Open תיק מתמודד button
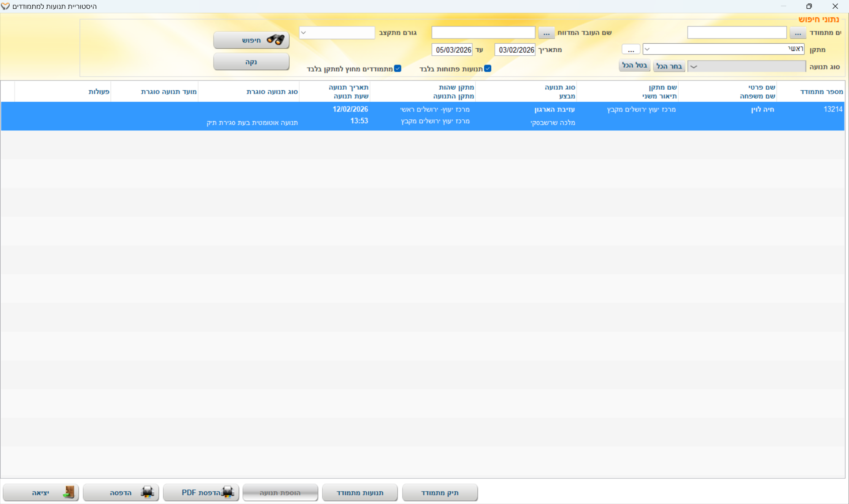The image size is (849, 504). [x=440, y=493]
